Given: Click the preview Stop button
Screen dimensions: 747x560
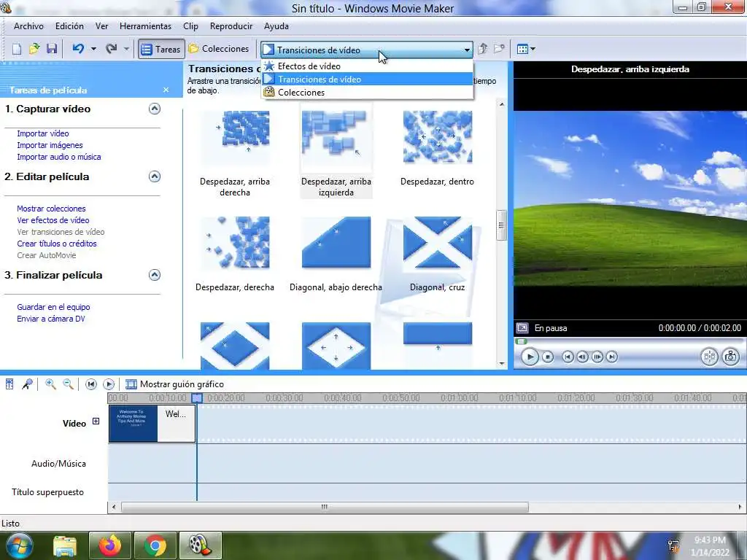Looking at the screenshot, I should [x=548, y=357].
